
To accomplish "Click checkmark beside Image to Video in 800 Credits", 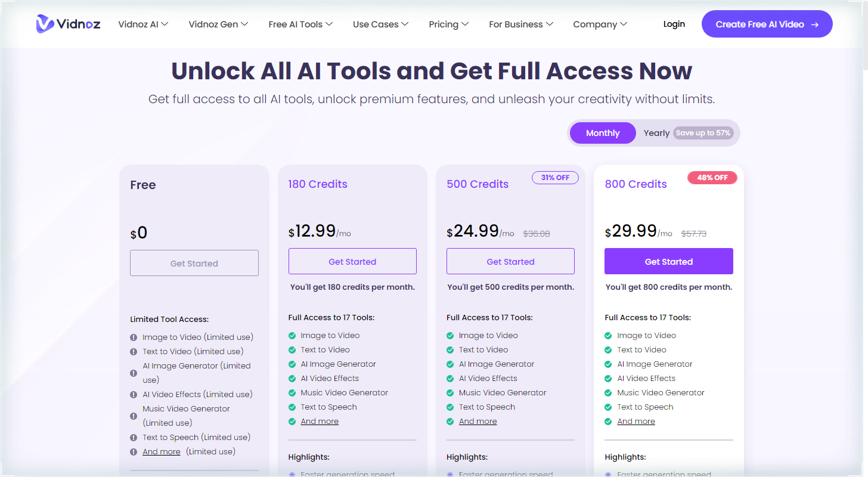I will [609, 336].
